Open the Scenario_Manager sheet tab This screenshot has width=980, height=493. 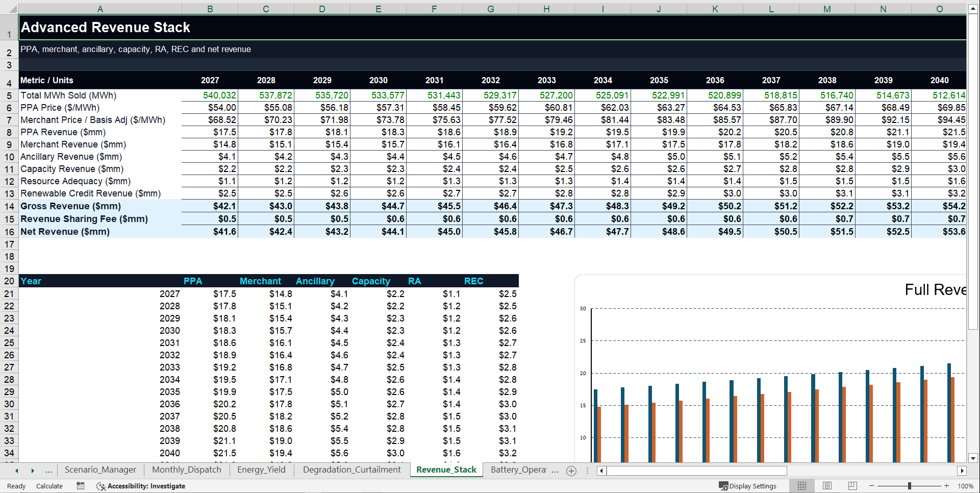click(x=100, y=470)
